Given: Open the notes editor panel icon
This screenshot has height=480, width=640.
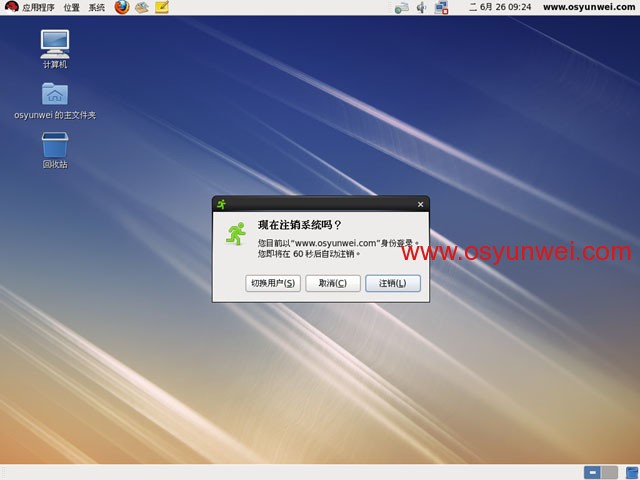Looking at the screenshot, I should click(162, 7).
